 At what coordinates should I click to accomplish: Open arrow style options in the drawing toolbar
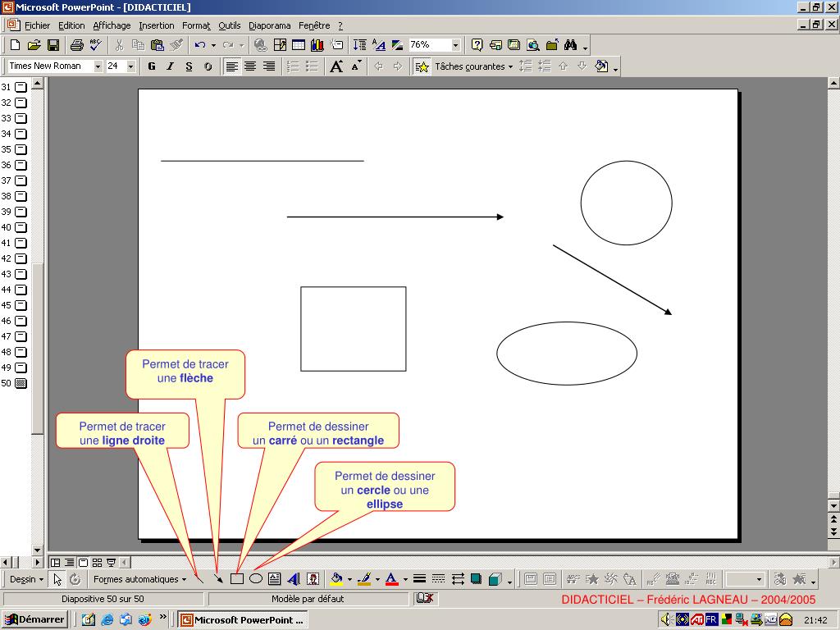click(x=458, y=579)
